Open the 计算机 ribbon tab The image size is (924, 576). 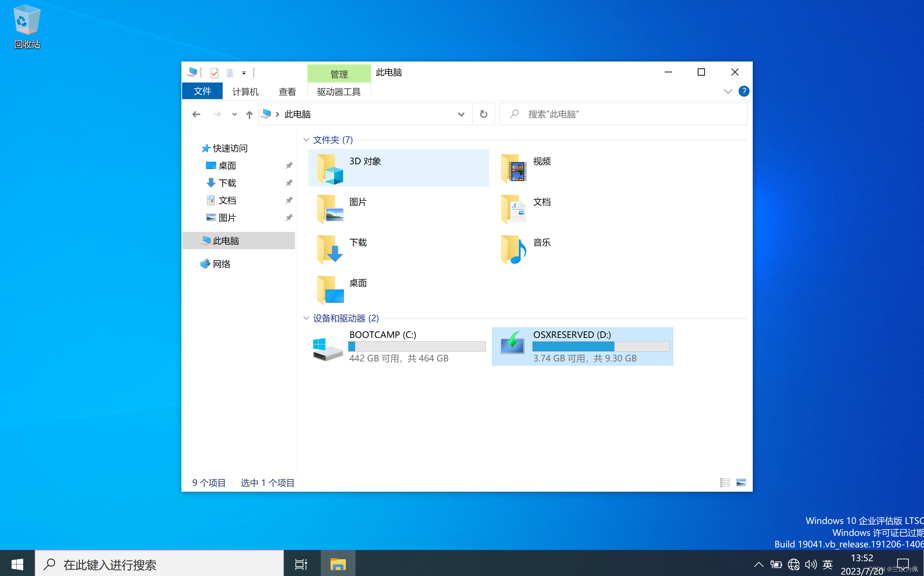point(245,92)
